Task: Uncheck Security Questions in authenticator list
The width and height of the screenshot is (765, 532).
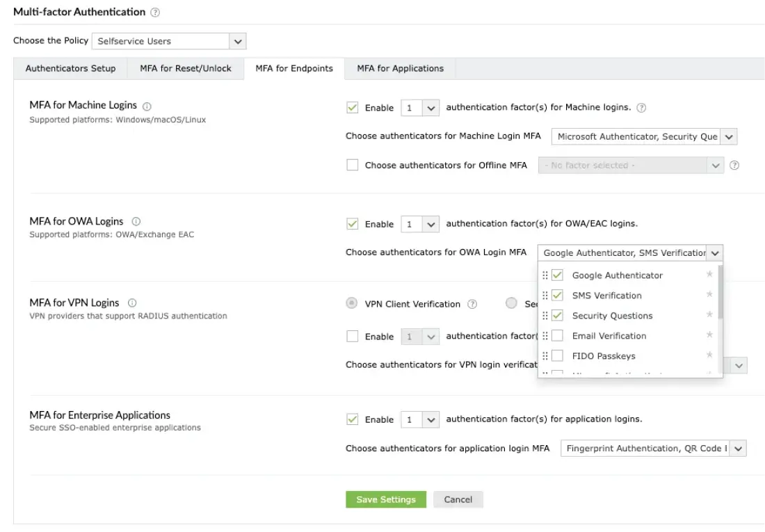Action: tap(557, 316)
